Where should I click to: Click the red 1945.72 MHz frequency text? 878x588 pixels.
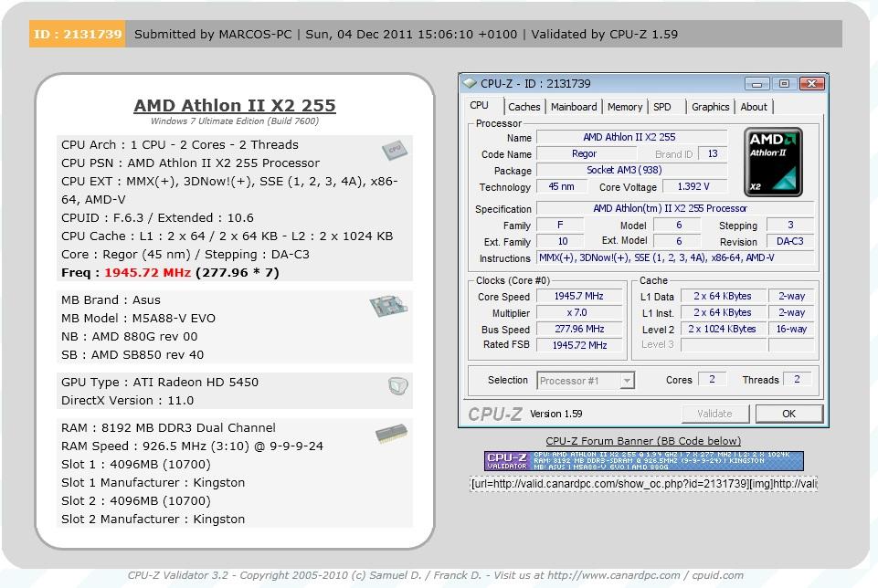pos(148,272)
